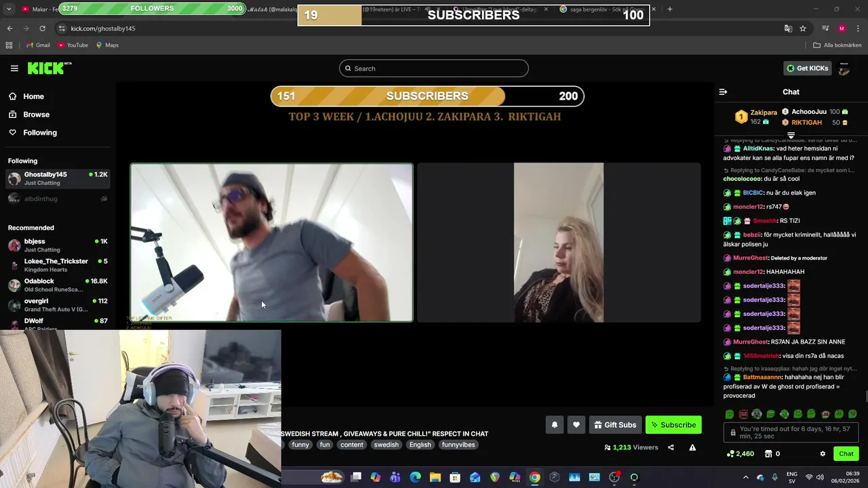Click username Battmaaannn in chat
The image size is (868, 488).
[762, 378]
